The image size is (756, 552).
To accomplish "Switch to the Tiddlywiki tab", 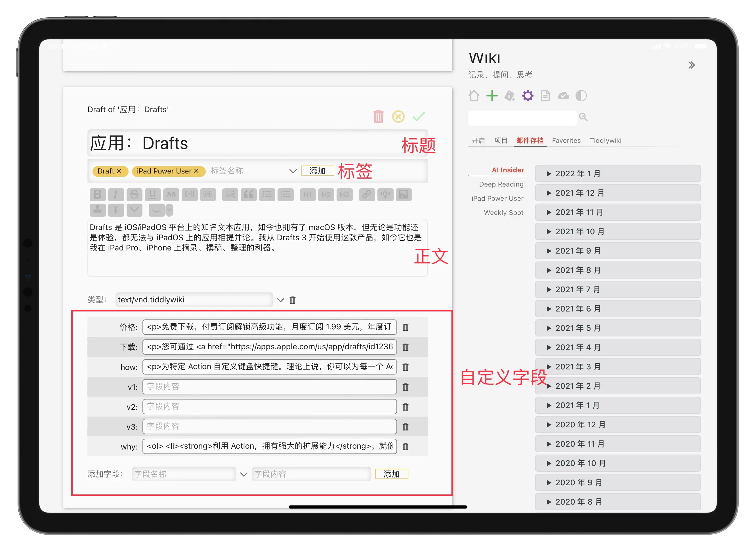I will coord(605,140).
